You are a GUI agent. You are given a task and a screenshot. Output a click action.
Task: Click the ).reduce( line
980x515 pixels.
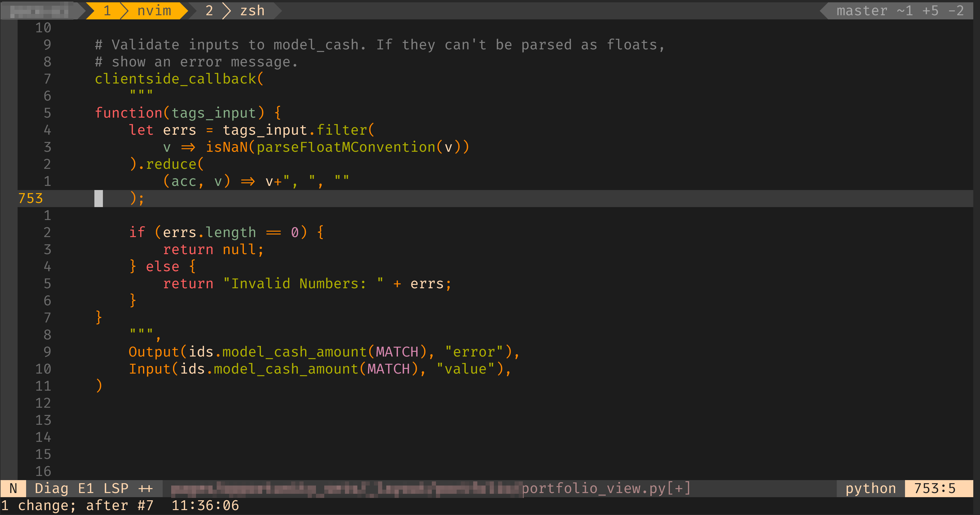pyautogui.click(x=167, y=164)
